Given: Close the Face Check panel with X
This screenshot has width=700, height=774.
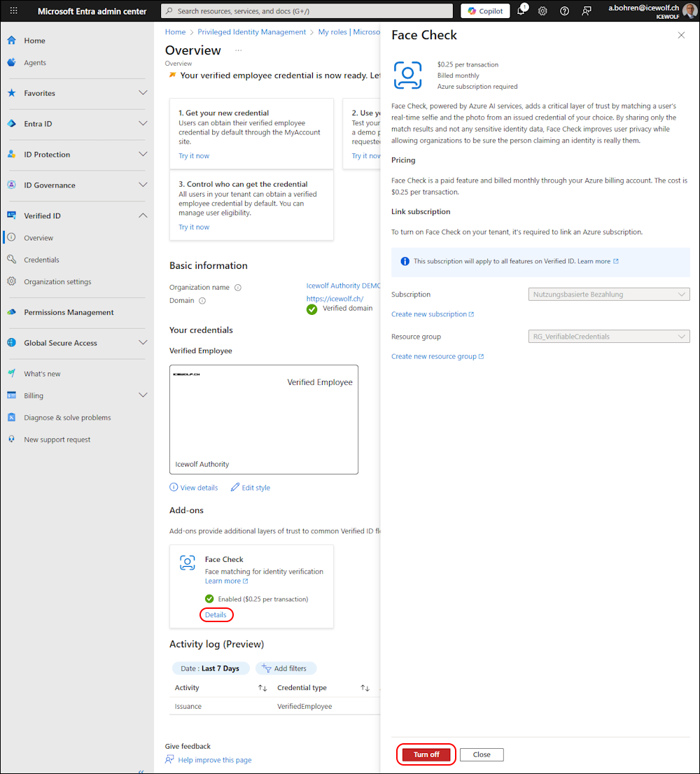Looking at the screenshot, I should (x=681, y=35).
